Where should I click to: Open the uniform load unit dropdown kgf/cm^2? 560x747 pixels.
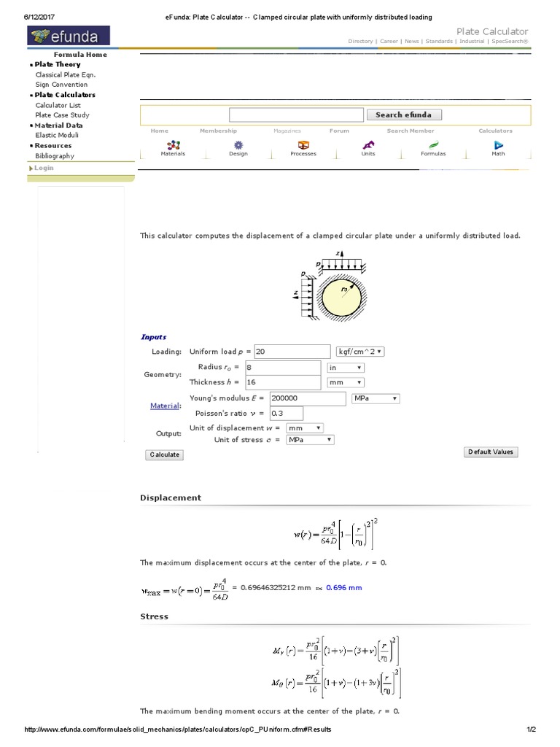360,352
